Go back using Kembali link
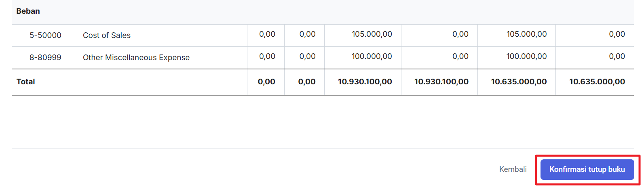The height and width of the screenshot is (190, 644). point(513,169)
